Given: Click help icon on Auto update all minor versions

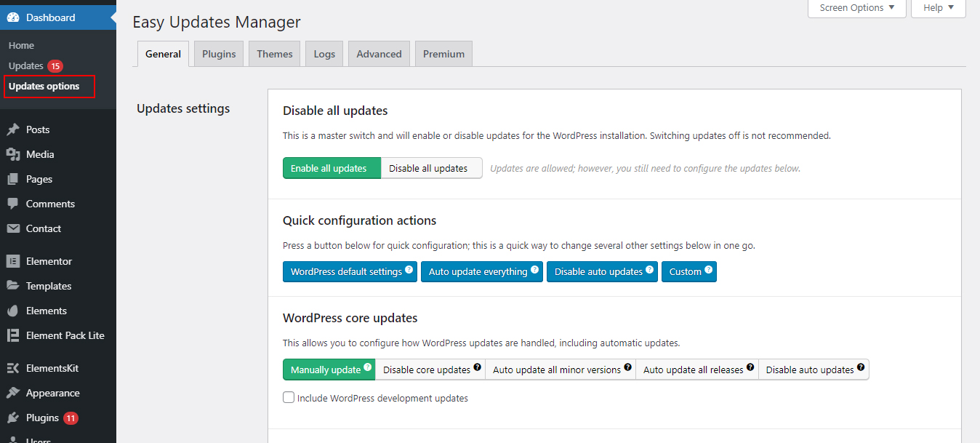Looking at the screenshot, I should click(x=628, y=367).
